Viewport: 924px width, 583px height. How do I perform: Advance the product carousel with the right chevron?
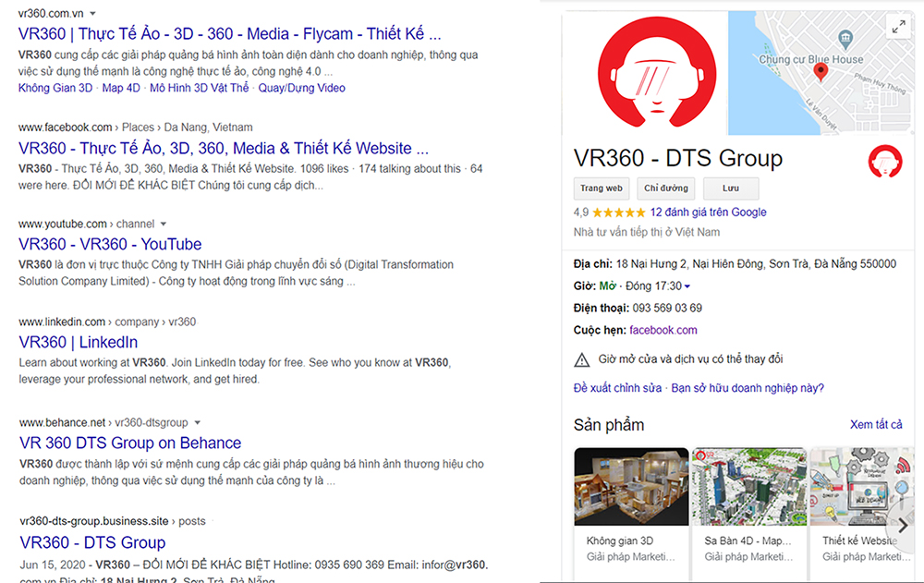coord(902,525)
